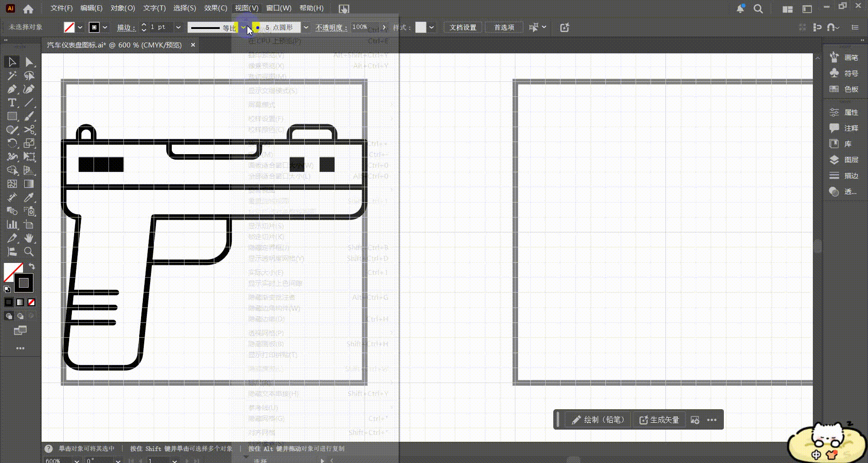Screen dimensions: 868x463
Task: Click the 首选项 button
Action: coord(504,28)
